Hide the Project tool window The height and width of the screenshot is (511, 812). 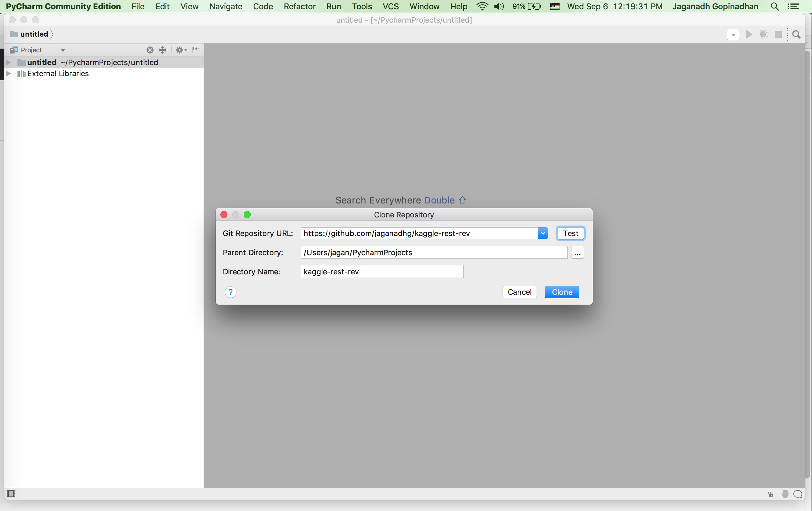click(x=196, y=50)
